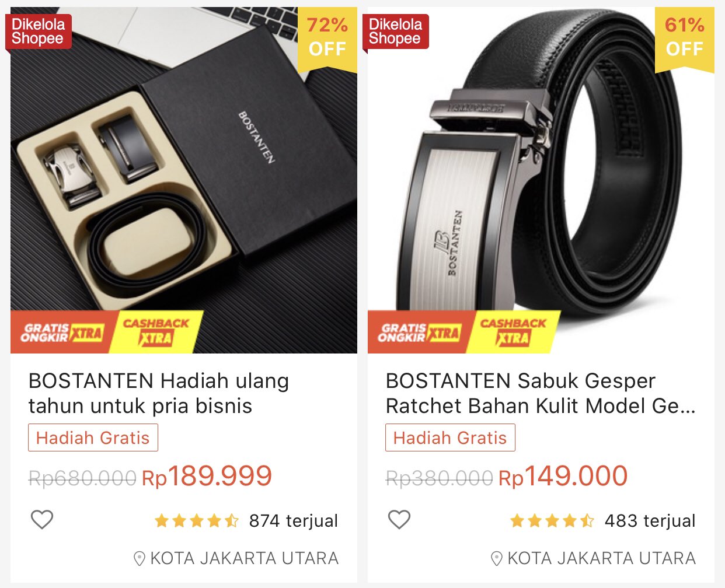Click Cashback XTRA badge on gift box image
The width and height of the screenshot is (725, 588).
click(x=156, y=332)
